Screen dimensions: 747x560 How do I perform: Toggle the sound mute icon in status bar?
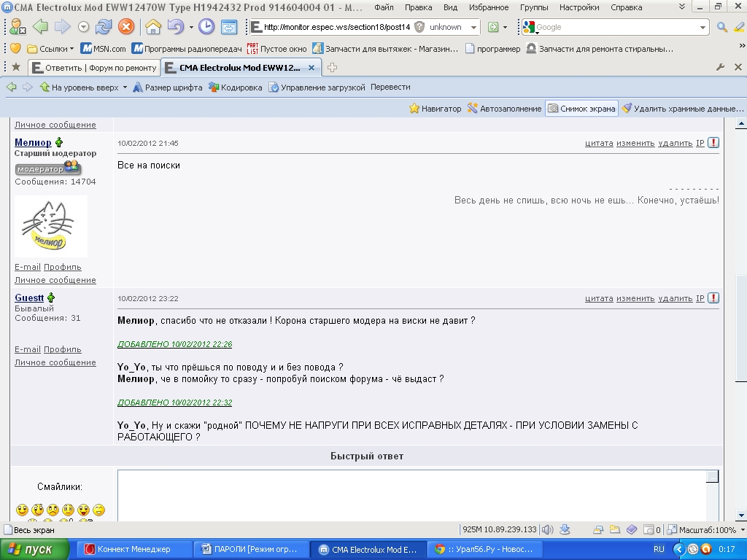547,529
